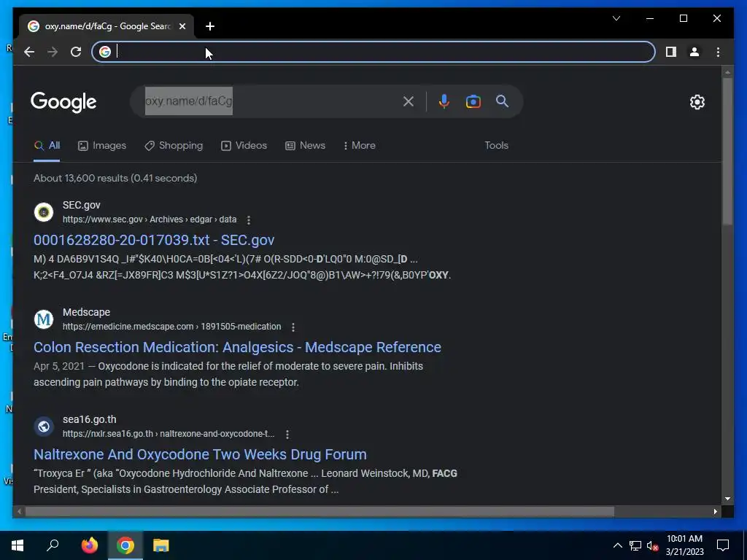747x560 pixels.
Task: Open Google quick settings gear
Action: click(697, 102)
